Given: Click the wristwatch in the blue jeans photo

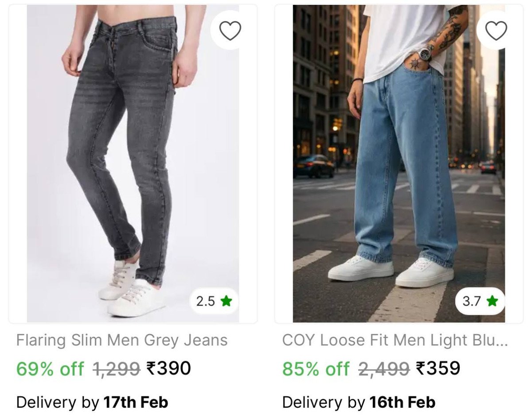Looking at the screenshot, I should click(426, 53).
